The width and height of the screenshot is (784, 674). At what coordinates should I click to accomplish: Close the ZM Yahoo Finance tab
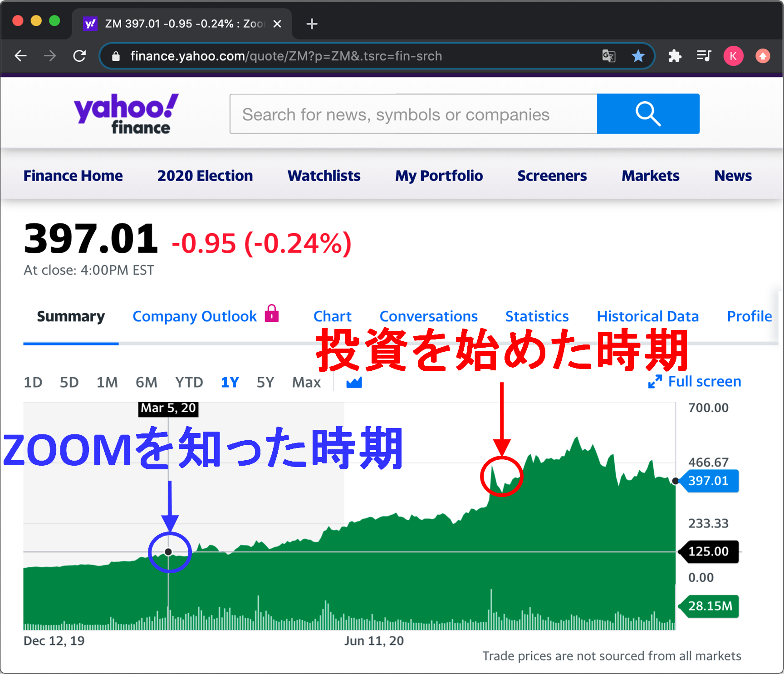point(277,24)
